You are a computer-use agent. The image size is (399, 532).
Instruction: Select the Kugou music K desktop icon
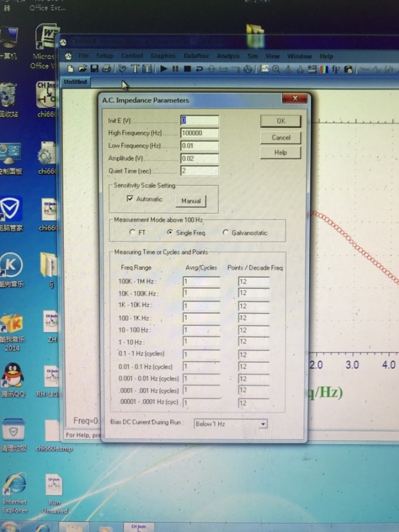[x=12, y=270]
